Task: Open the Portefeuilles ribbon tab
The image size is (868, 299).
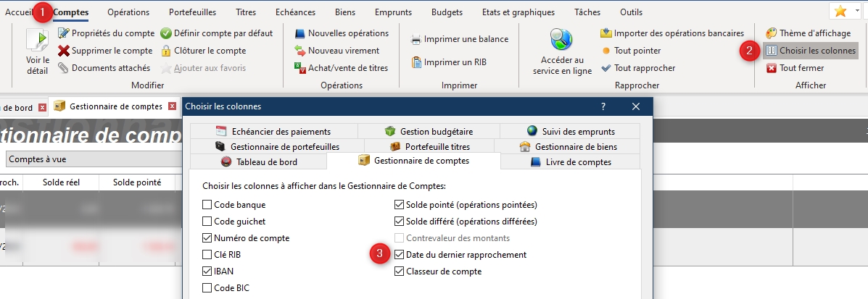Action: point(192,12)
